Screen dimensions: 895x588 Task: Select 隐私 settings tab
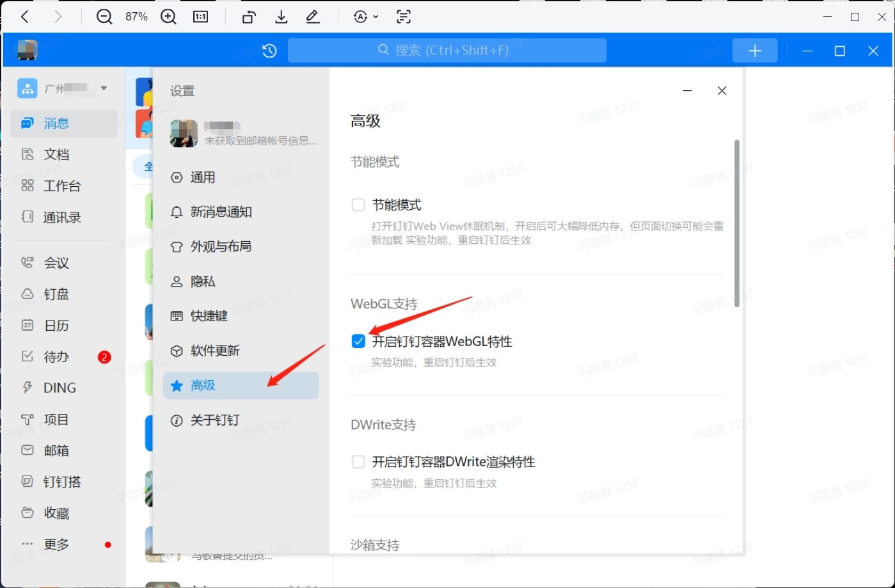click(x=241, y=281)
